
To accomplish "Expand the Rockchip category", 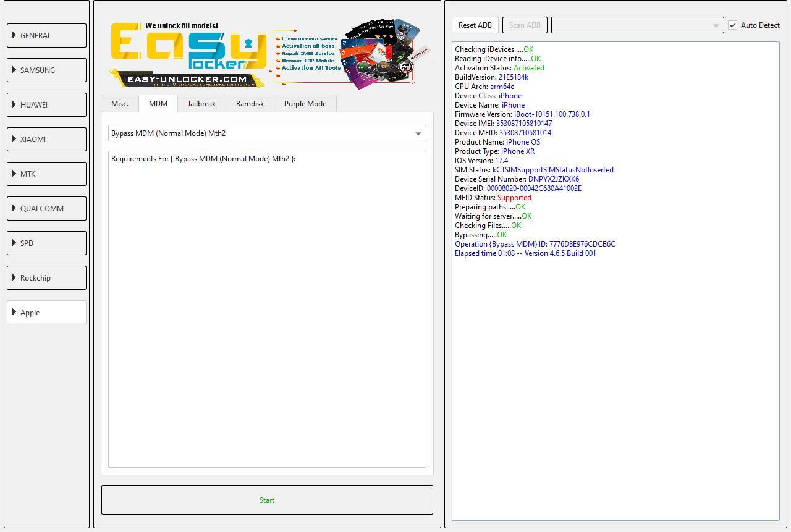I will tap(46, 277).
